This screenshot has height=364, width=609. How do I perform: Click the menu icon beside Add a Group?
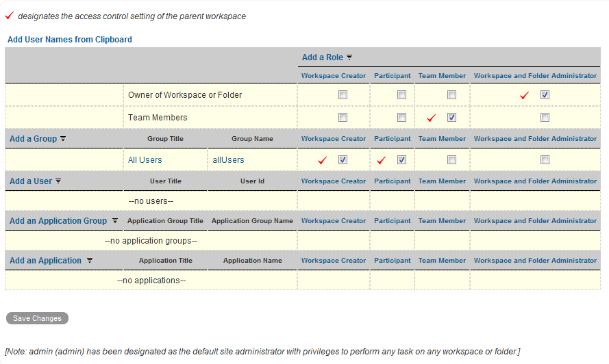click(63, 139)
